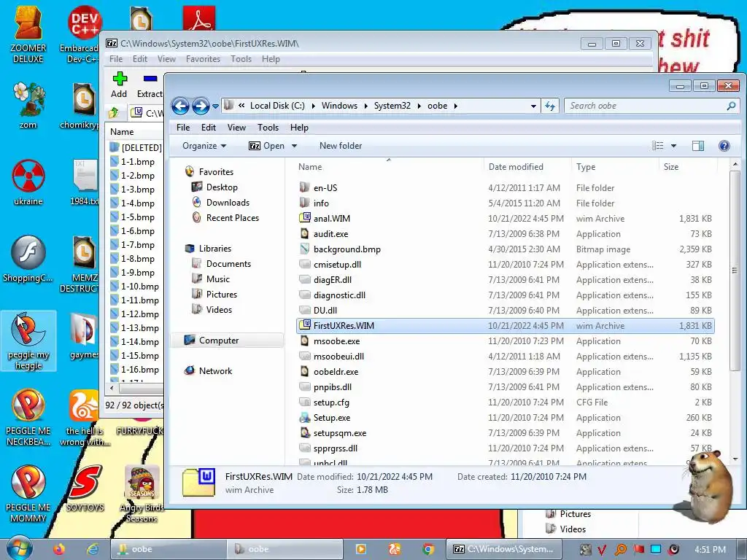Expand the address bar history dropdown

click(x=533, y=106)
